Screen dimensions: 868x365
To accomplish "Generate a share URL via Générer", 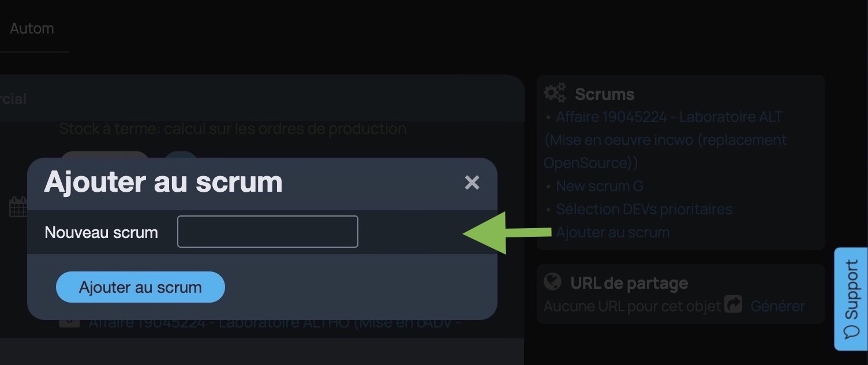I will (777, 306).
